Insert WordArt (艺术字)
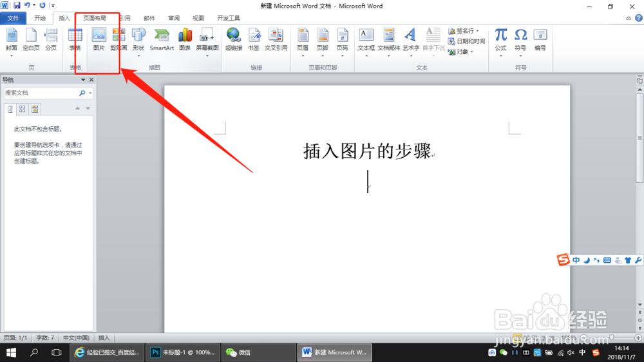The height and width of the screenshot is (362, 644). coord(411,43)
